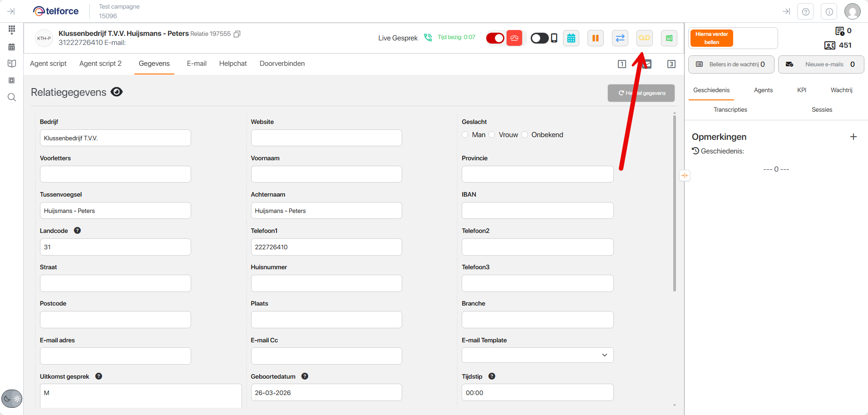Toggle the black mobile phone switch
This screenshot has height=415, width=868.
(x=540, y=38)
